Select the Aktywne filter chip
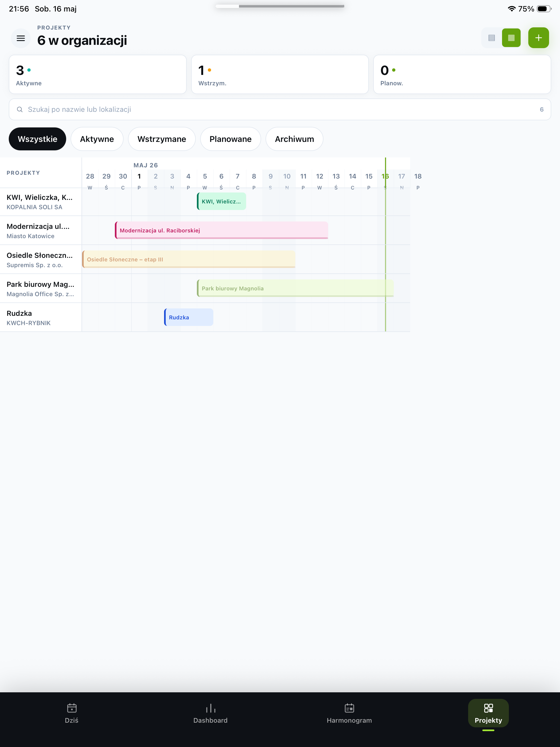The image size is (560, 747). [97, 139]
